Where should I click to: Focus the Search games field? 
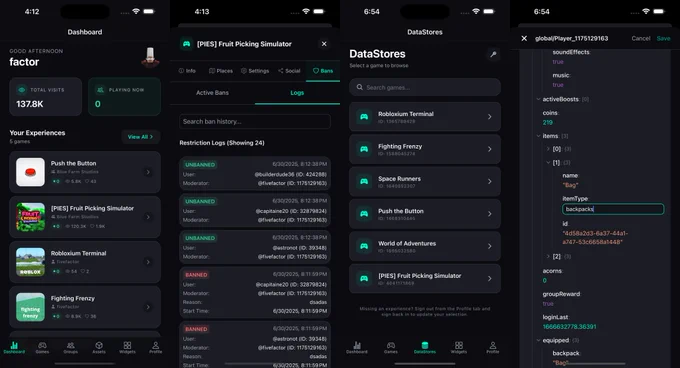(425, 88)
